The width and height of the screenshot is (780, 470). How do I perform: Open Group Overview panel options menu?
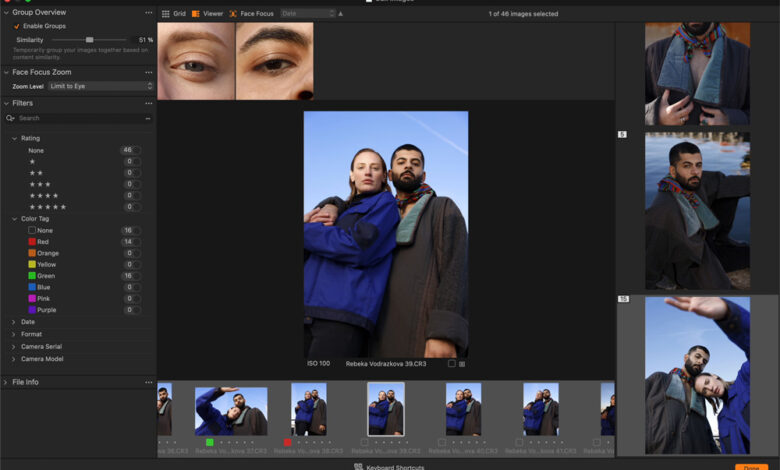[149, 13]
